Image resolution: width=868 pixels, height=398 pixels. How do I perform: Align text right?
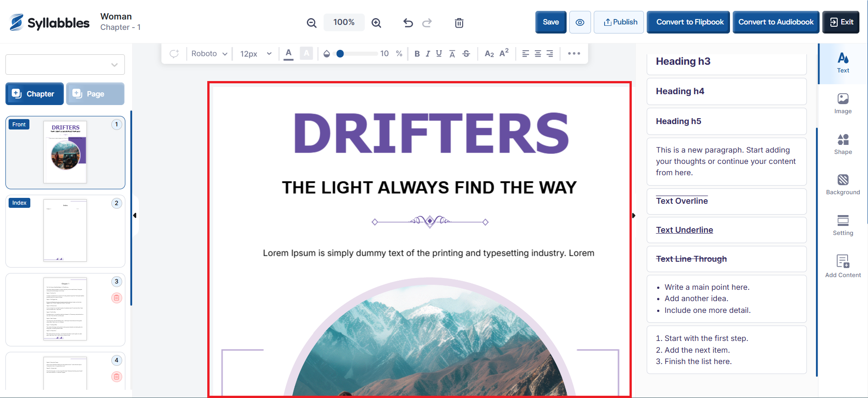(x=550, y=54)
